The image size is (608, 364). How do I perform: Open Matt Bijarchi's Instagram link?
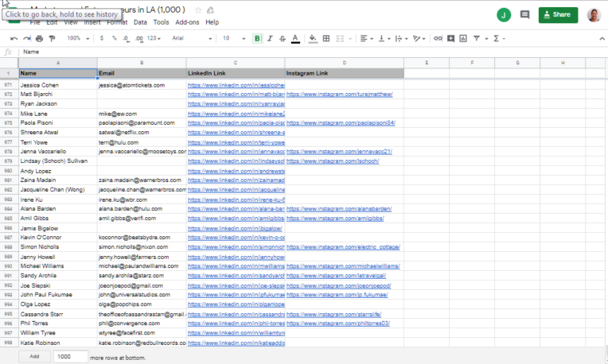point(339,94)
